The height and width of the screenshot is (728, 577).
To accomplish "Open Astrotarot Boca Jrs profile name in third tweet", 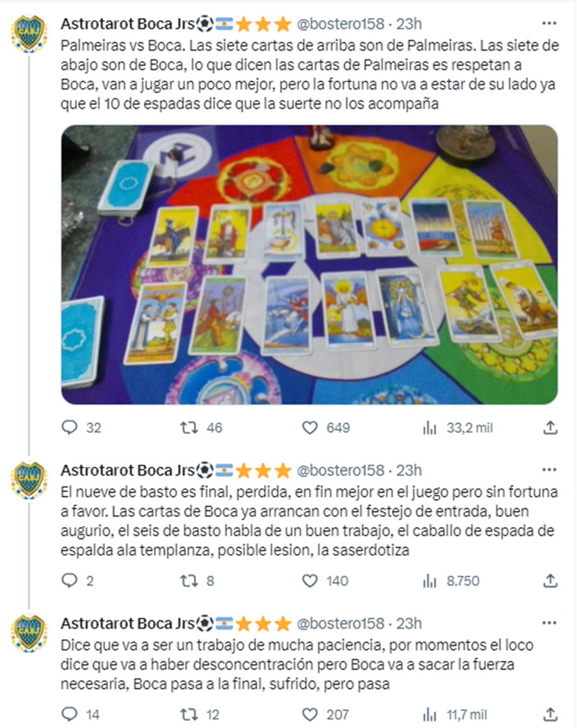I will point(127,623).
